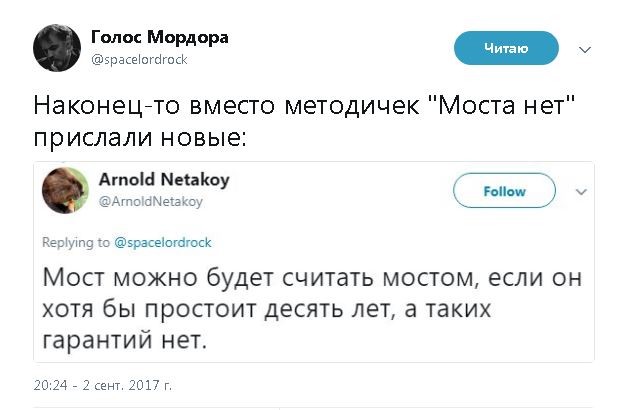
Task: Click the tweet line starting with Наконец-то
Action: 308,104
